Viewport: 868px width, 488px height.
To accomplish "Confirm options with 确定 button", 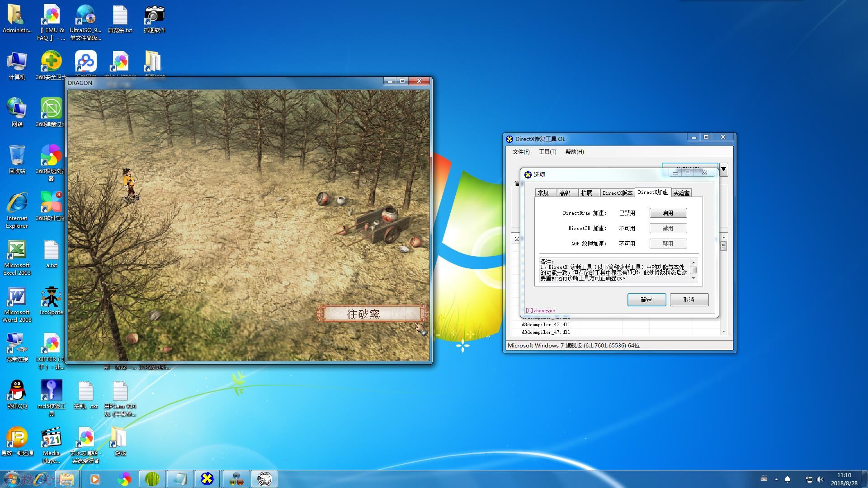I will point(646,300).
